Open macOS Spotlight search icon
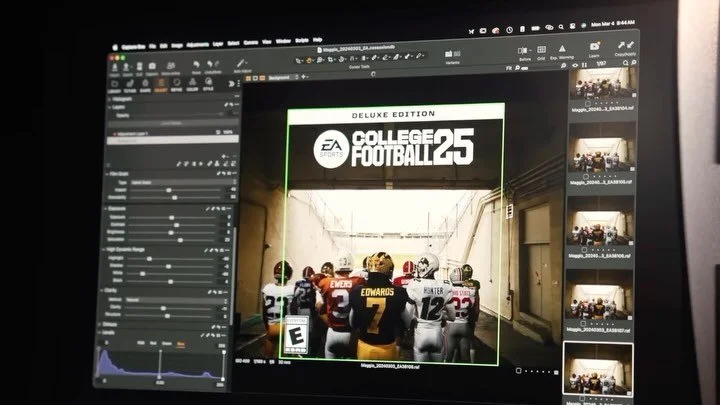720x405 pixels. pyautogui.click(x=561, y=27)
